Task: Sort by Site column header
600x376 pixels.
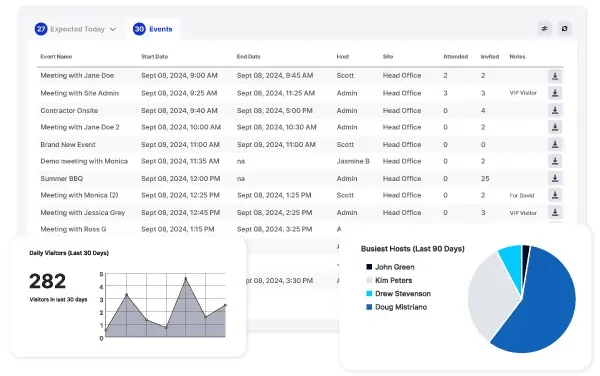Action: point(388,57)
